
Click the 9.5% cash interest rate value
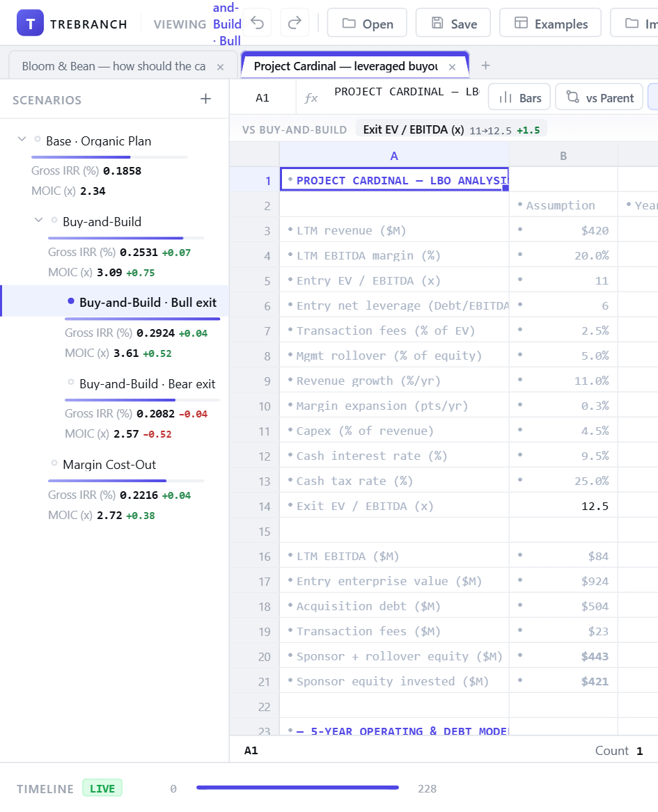[x=563, y=456]
